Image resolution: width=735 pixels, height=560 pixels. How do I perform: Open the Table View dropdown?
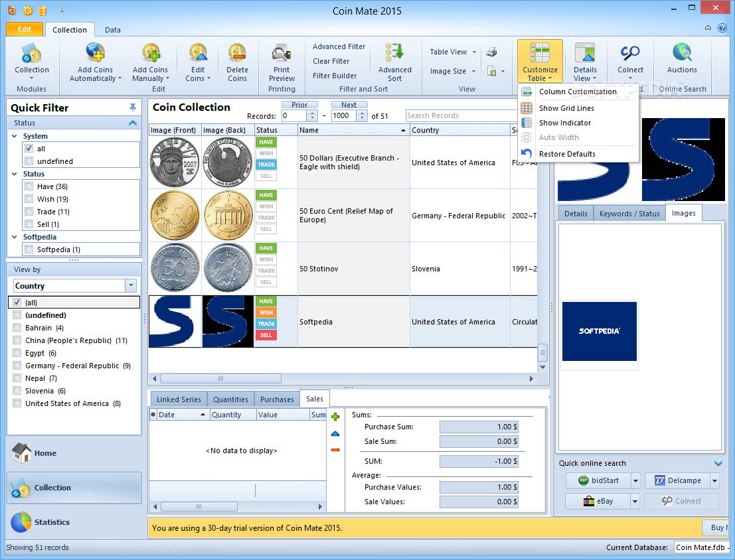(x=453, y=52)
